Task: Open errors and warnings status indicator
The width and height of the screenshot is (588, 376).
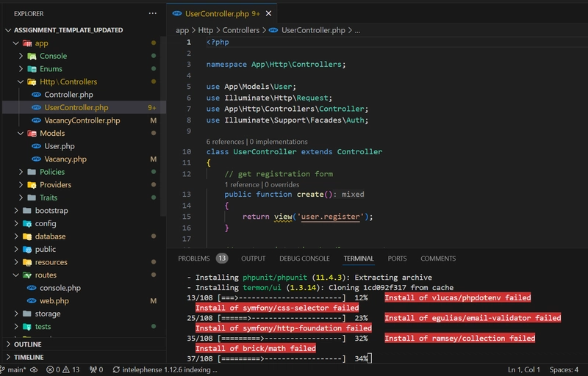Action: [62, 369]
